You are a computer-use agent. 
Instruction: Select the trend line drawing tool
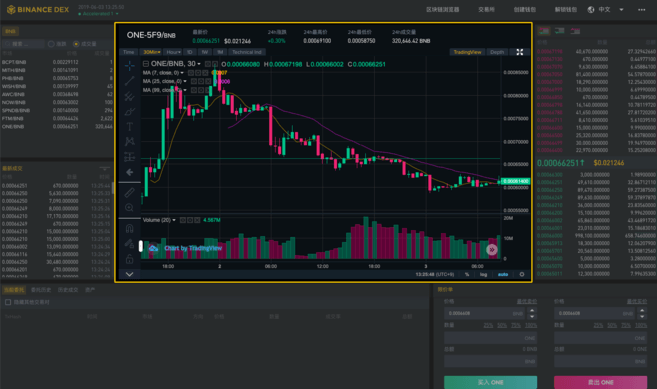tap(129, 80)
